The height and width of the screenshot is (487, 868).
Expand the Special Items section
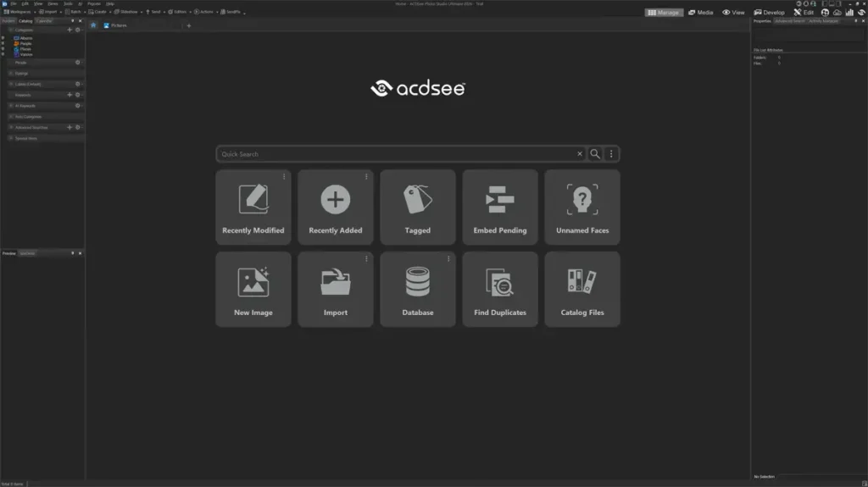click(x=10, y=138)
